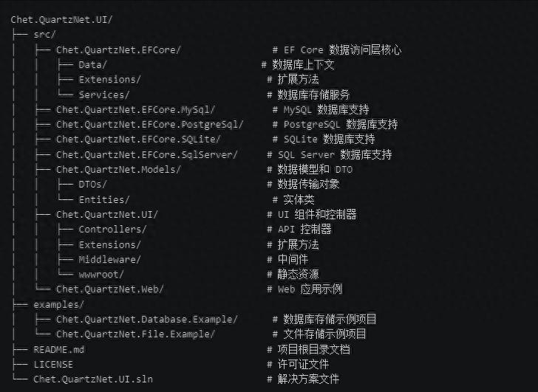Image resolution: width=538 pixels, height=392 pixels.
Task: Select the Entities/ folder entry
Action: point(104,199)
